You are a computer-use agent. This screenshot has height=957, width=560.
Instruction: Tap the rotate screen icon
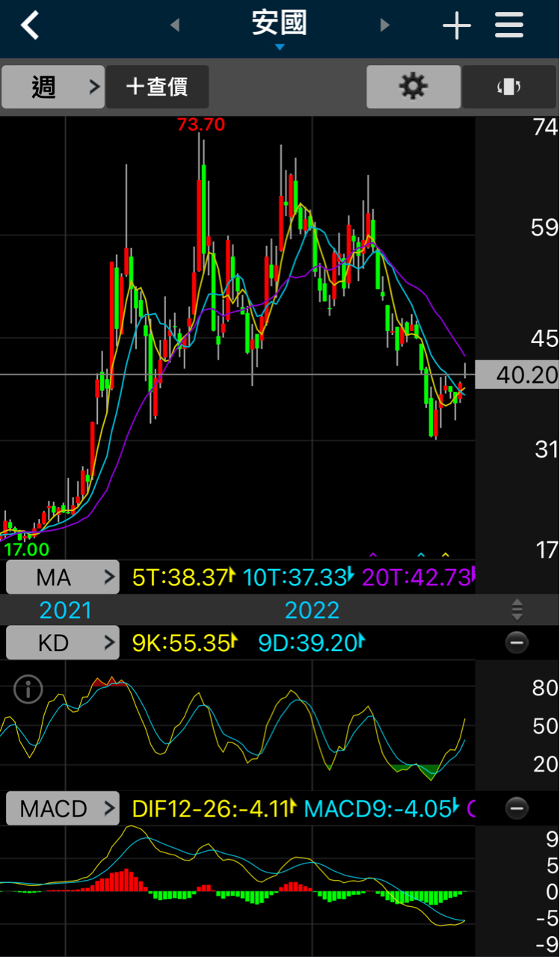click(x=509, y=87)
